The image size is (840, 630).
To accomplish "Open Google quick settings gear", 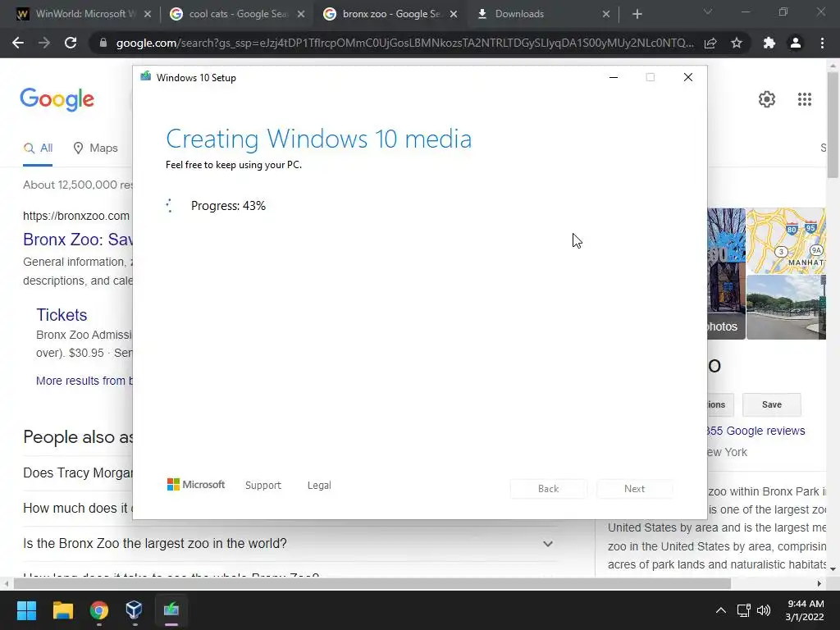I will click(767, 99).
